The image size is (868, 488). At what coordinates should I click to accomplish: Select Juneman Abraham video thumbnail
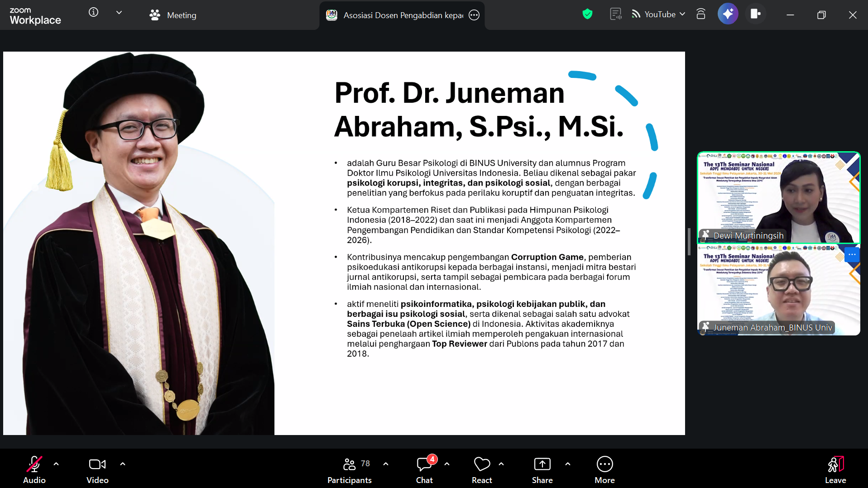coord(778,290)
